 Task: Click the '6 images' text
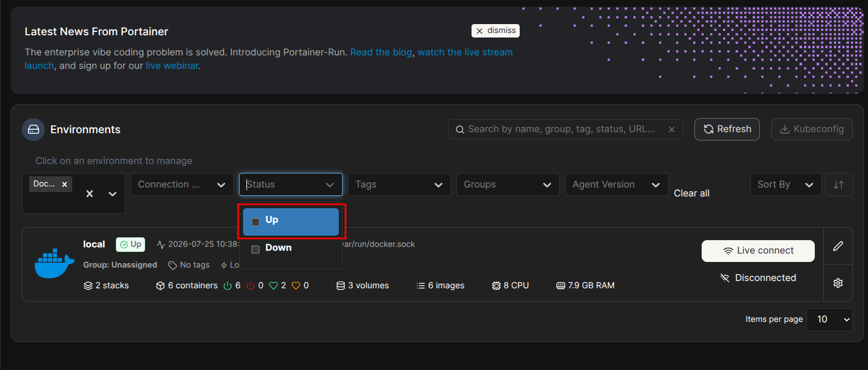coord(446,285)
